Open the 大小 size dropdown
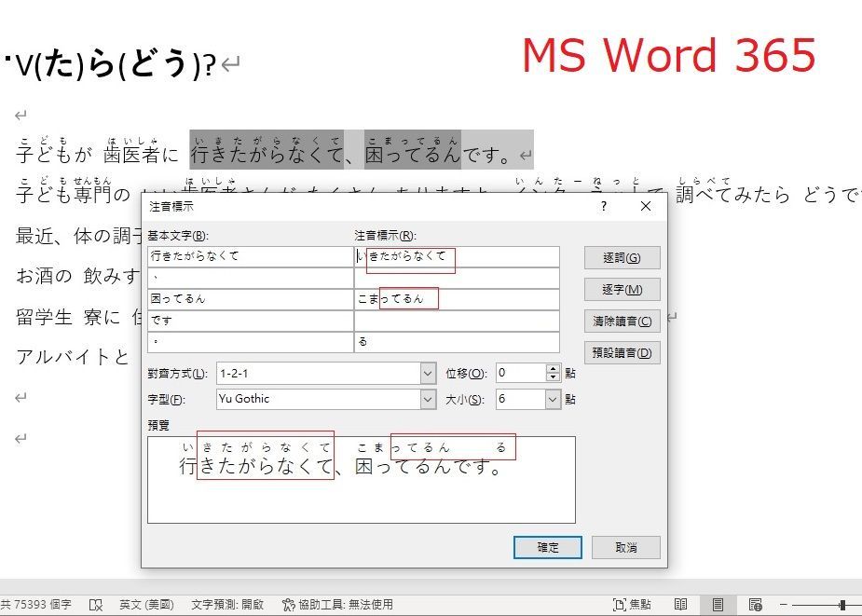Viewport: 862px width, 616px height. pos(553,399)
